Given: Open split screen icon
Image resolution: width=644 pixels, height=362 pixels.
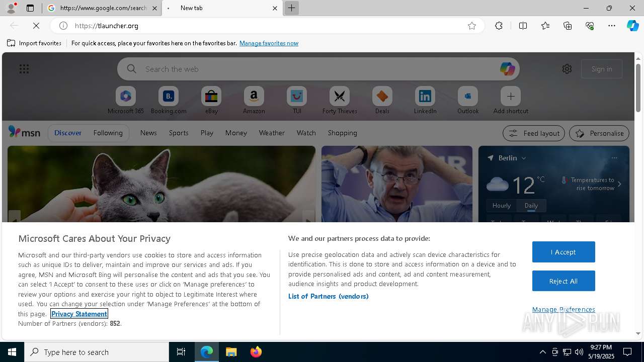Looking at the screenshot, I should 523,26.
